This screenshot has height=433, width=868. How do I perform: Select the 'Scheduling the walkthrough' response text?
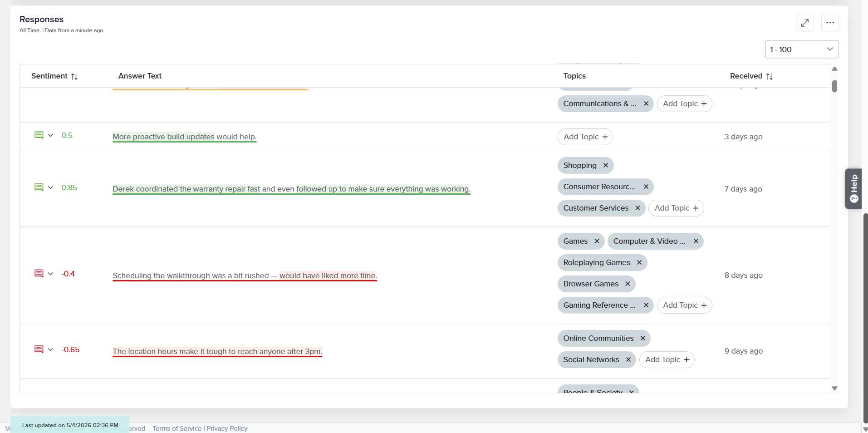point(245,276)
